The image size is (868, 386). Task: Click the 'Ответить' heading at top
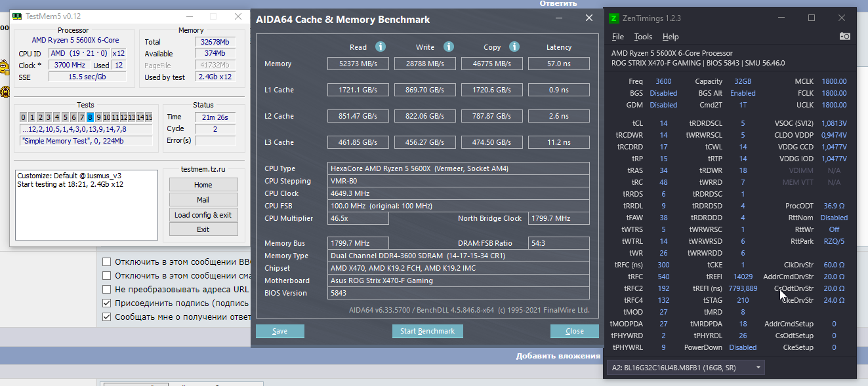point(558,3)
